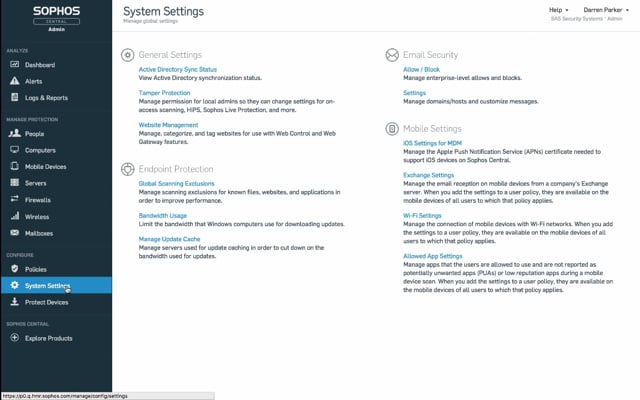Open Global Scanning Exclusions link
This screenshot has height=400, width=640.
(176, 184)
